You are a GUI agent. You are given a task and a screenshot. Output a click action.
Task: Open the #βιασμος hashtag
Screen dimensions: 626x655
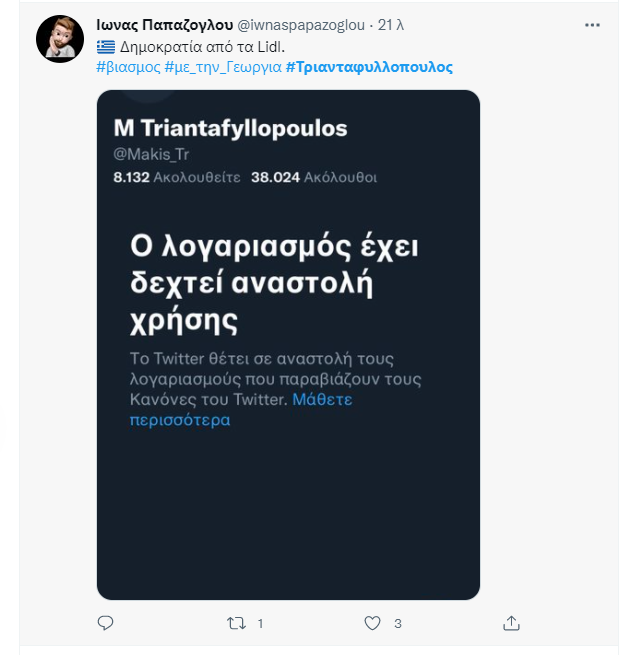pos(128,67)
